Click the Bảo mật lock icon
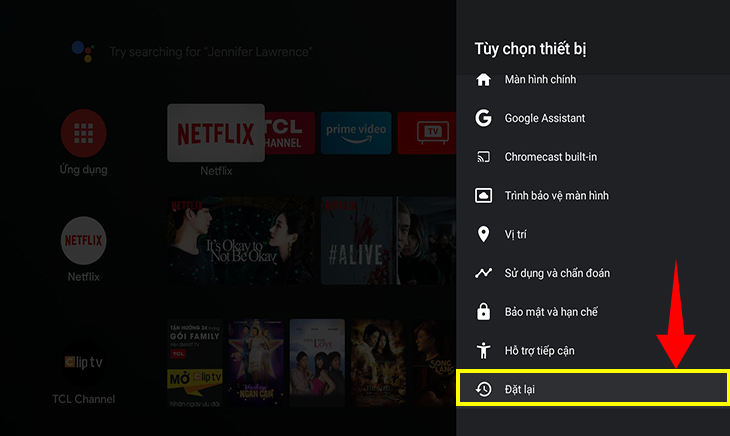The width and height of the screenshot is (730, 436). pos(484,312)
